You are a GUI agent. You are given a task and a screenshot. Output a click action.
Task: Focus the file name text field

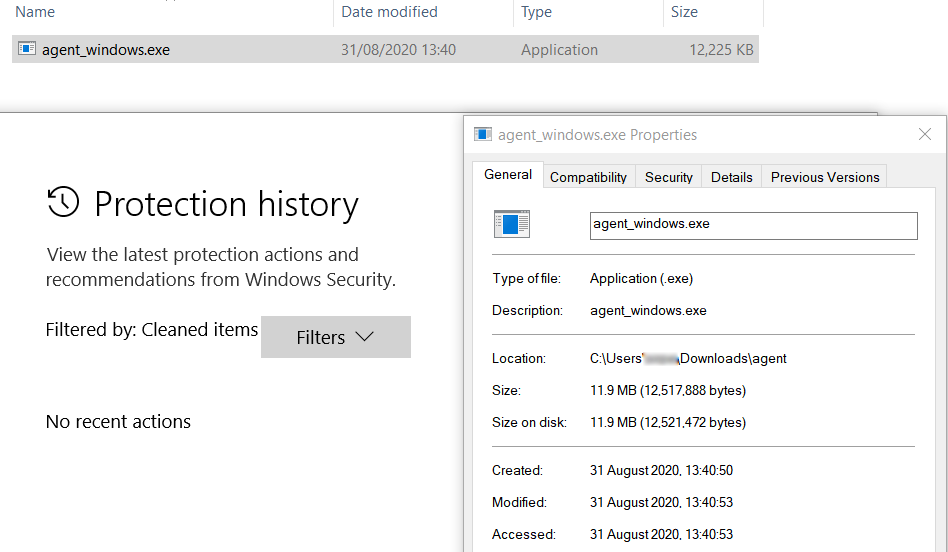point(753,225)
